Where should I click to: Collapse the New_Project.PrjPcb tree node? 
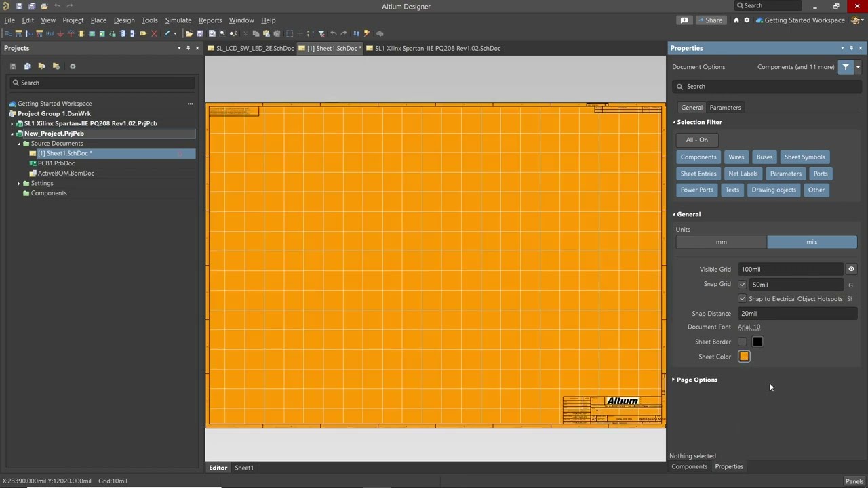click(12, 134)
